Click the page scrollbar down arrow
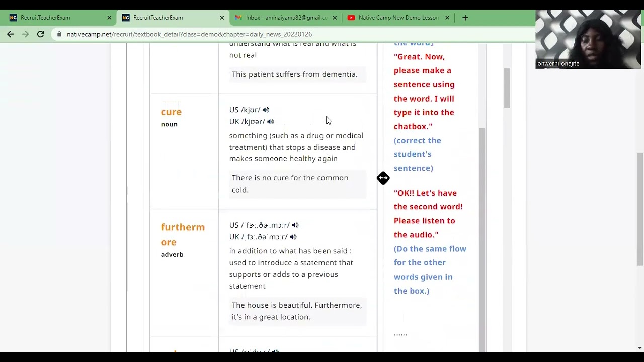This screenshot has width=644, height=362. coord(640,348)
